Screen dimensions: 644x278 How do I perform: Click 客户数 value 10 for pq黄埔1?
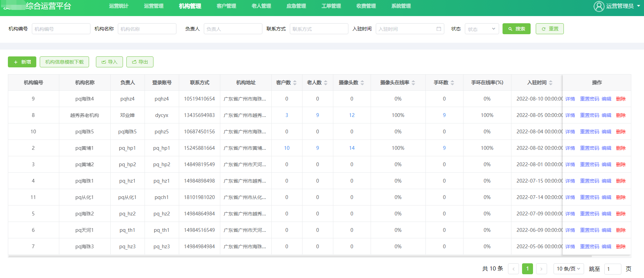(x=287, y=148)
